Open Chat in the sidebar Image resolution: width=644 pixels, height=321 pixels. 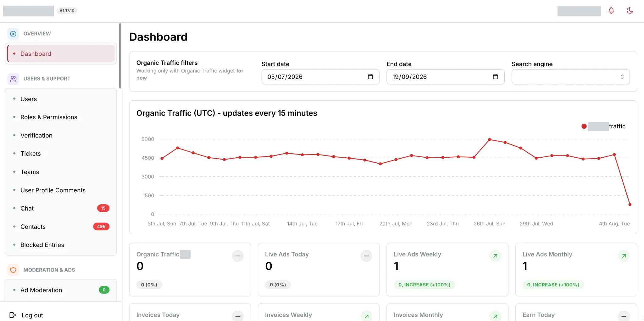[x=61, y=208]
